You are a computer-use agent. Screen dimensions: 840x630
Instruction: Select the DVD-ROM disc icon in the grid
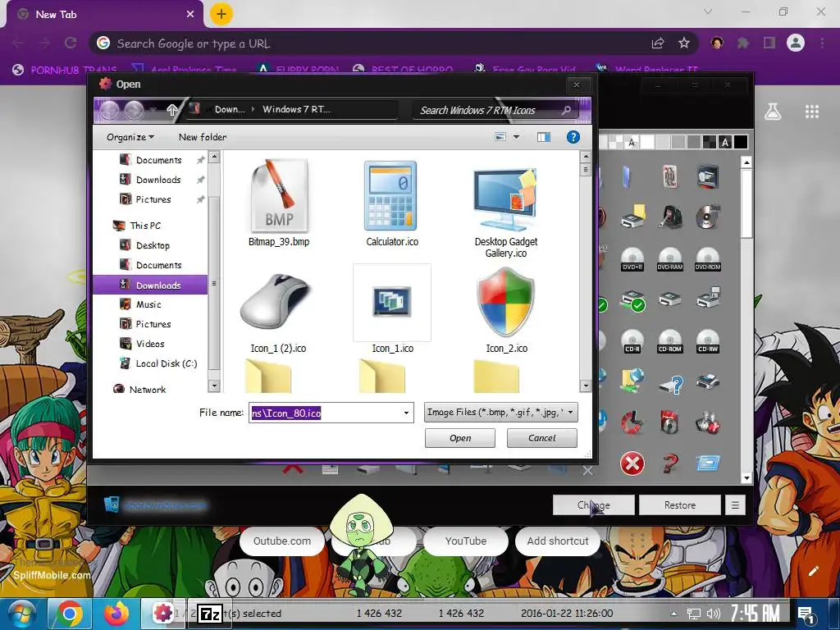708,259
